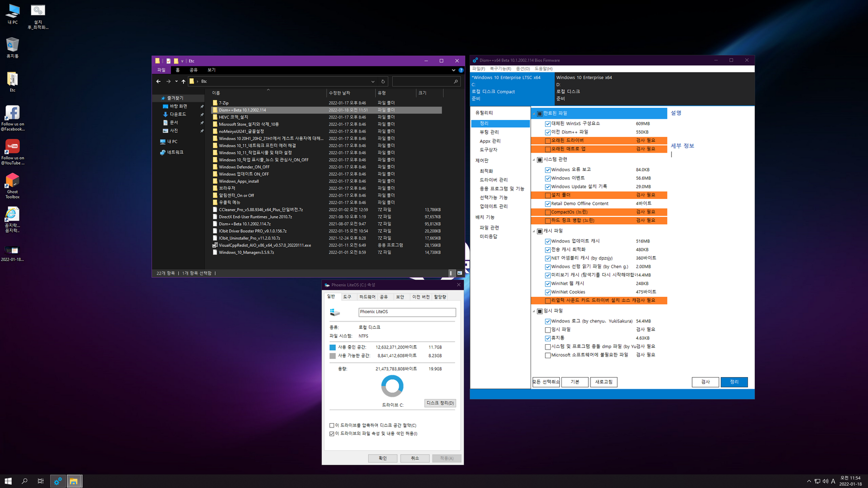Click the blue 정리 clean button
This screenshot has height=488, width=868.
click(x=734, y=382)
